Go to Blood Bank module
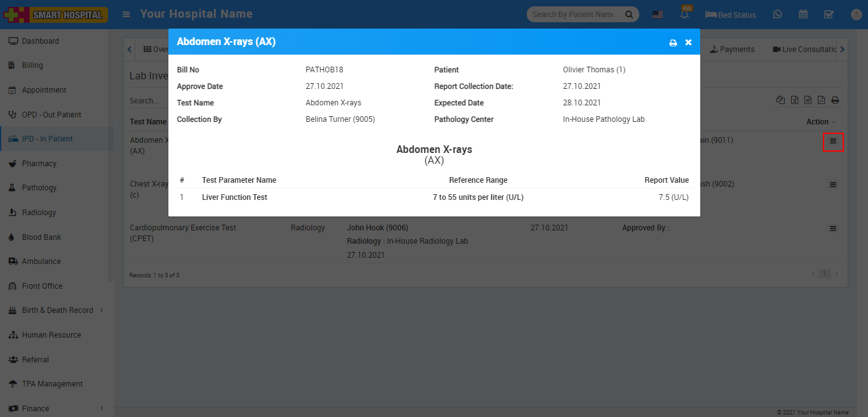Screen dimensions: 868x417 pyautogui.click(x=41, y=237)
